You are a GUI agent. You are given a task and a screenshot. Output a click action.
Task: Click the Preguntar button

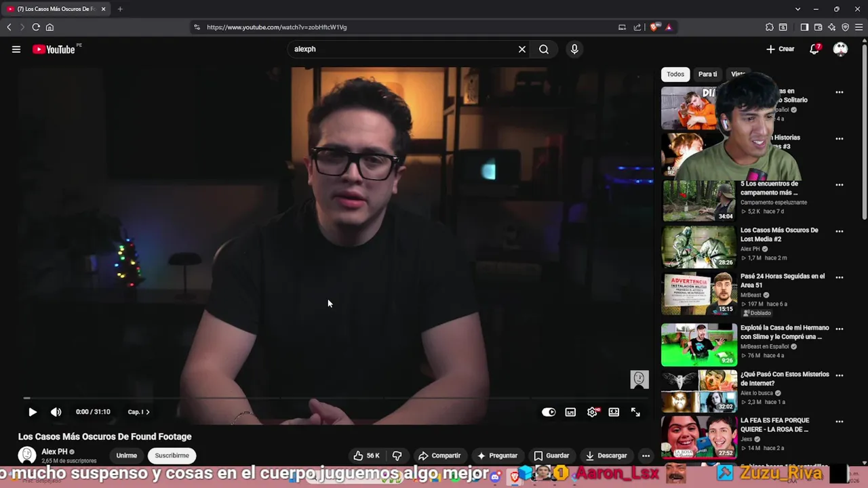497,455
